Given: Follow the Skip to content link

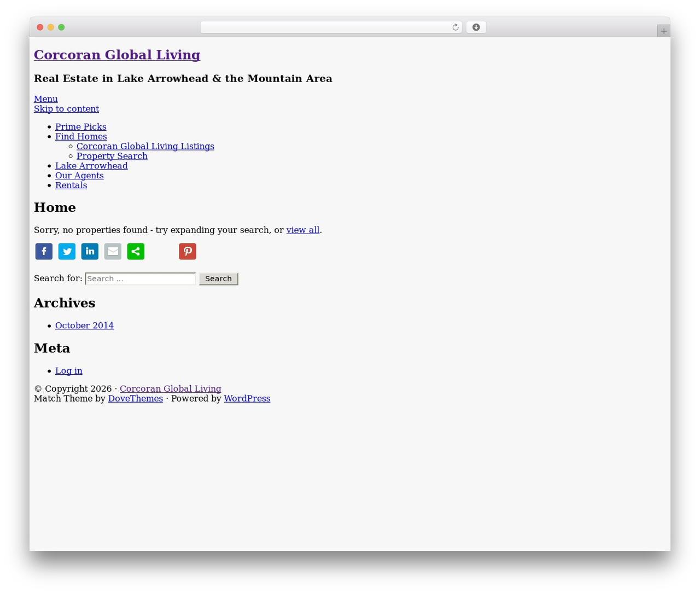Looking at the screenshot, I should pos(66,109).
